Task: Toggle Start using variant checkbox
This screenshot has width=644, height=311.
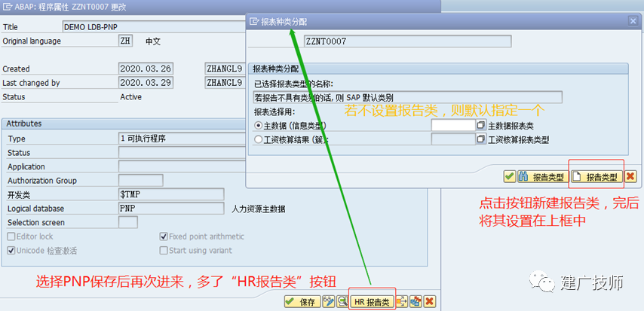Action: pyautogui.click(x=164, y=251)
